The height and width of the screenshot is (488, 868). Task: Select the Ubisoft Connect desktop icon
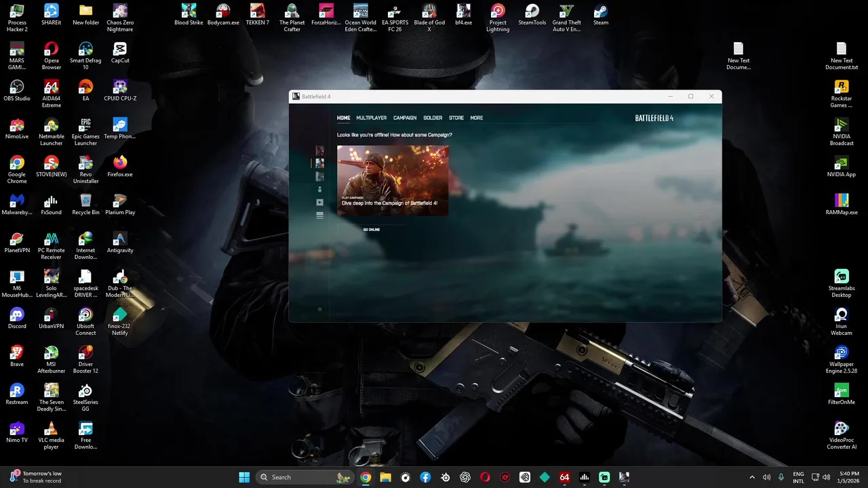coord(85,322)
